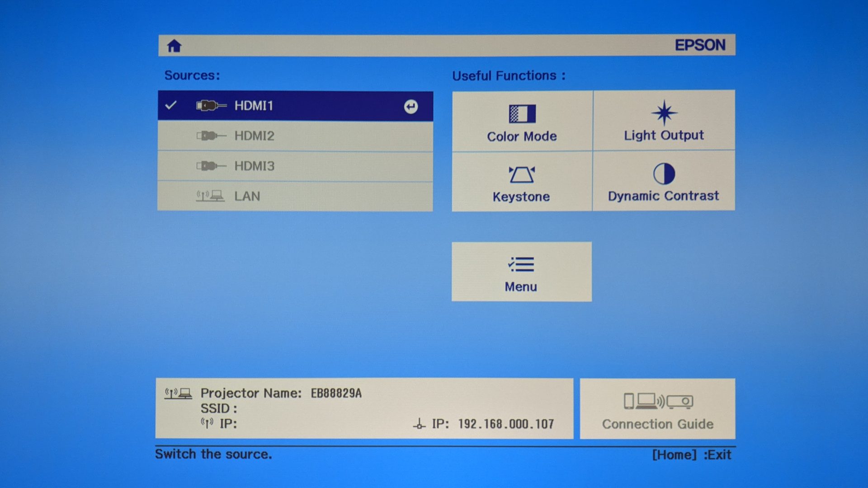Click the HDMI1 checkmark indicator
The height and width of the screenshot is (488, 868).
point(171,105)
